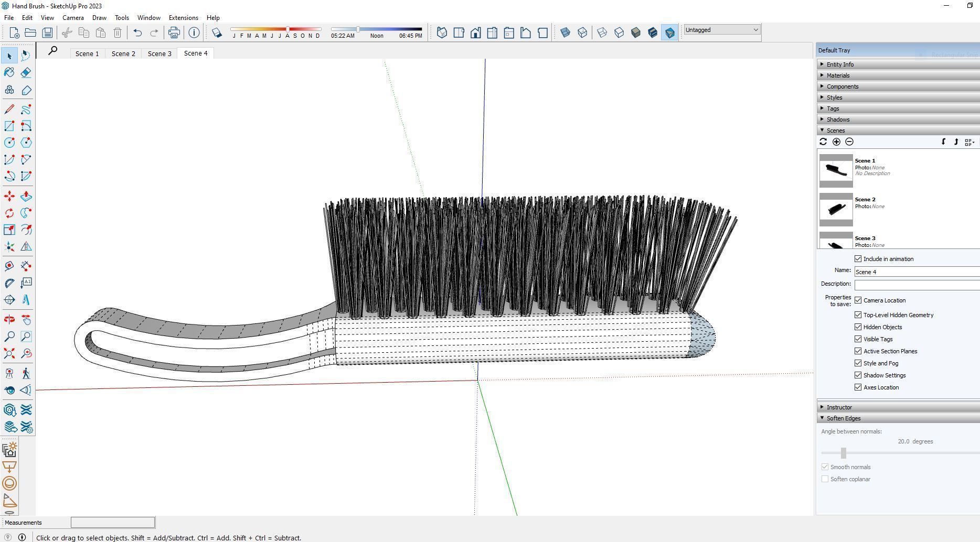Toggle Shadow Settings checkbox

coord(858,375)
